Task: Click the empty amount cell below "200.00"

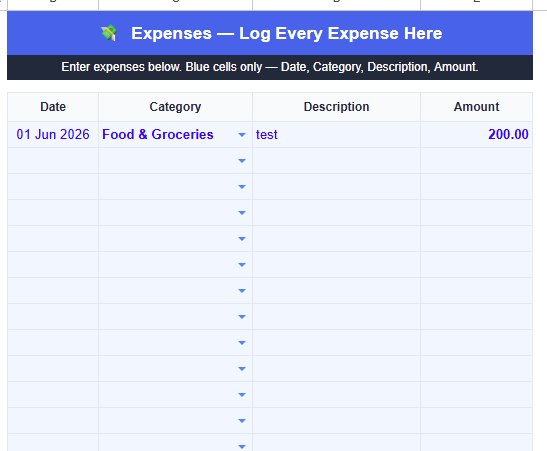Action: (477, 161)
